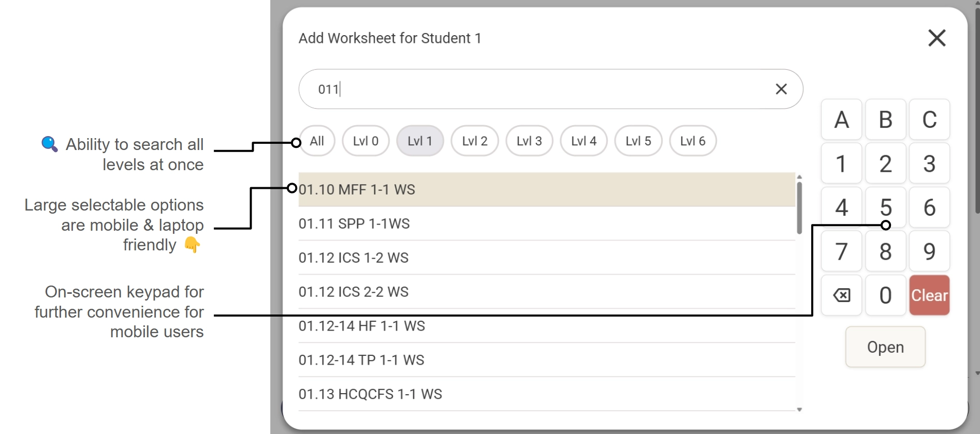The image size is (980, 434).
Task: Tap number 7 on the keypad
Action: coord(842,251)
